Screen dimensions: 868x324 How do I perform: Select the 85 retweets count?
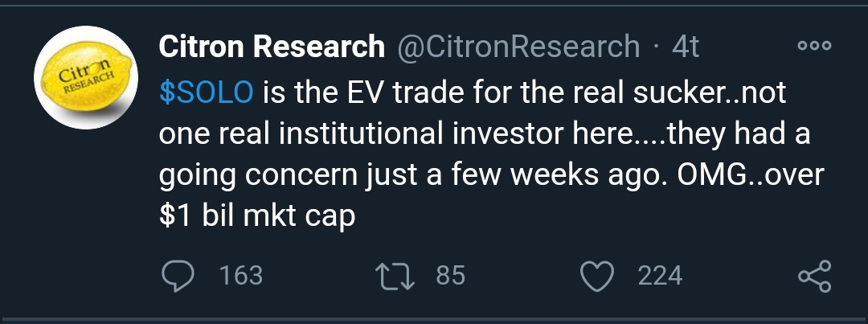[x=451, y=276]
